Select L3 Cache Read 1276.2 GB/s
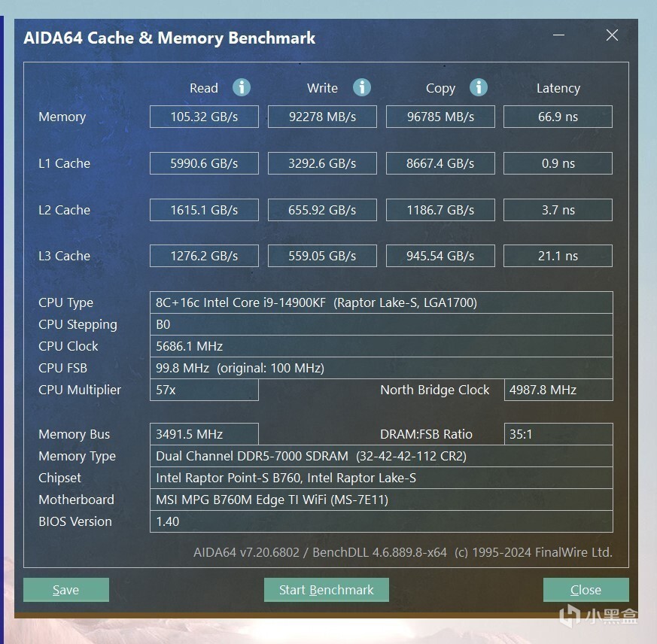This screenshot has width=657, height=644. point(204,256)
